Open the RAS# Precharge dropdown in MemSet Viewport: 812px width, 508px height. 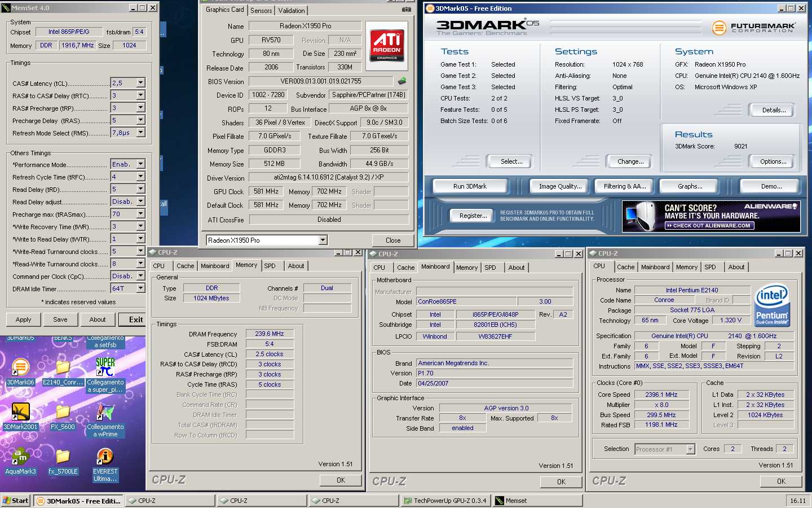point(140,108)
